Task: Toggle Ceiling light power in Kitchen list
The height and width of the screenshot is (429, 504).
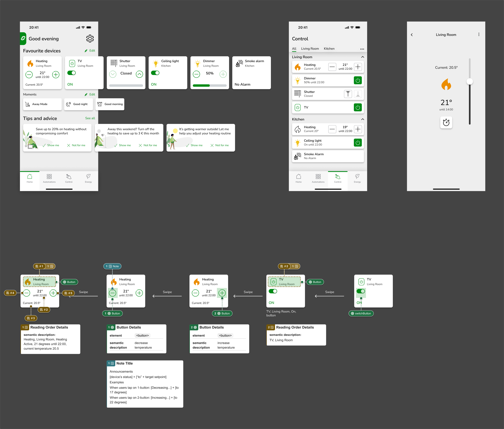Action: click(x=358, y=143)
